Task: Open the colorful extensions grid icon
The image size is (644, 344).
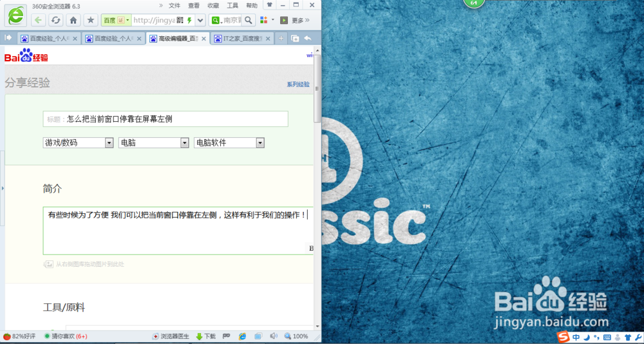Action: coord(263,20)
